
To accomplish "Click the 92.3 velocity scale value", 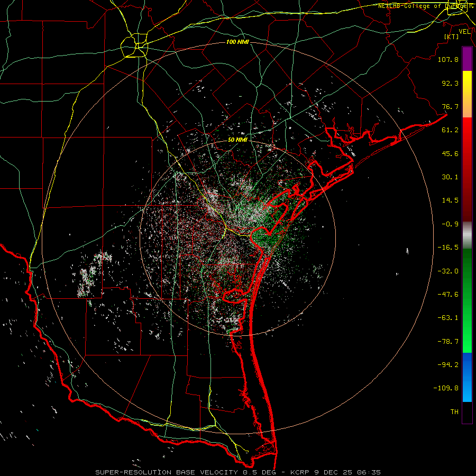I will pos(450,83).
